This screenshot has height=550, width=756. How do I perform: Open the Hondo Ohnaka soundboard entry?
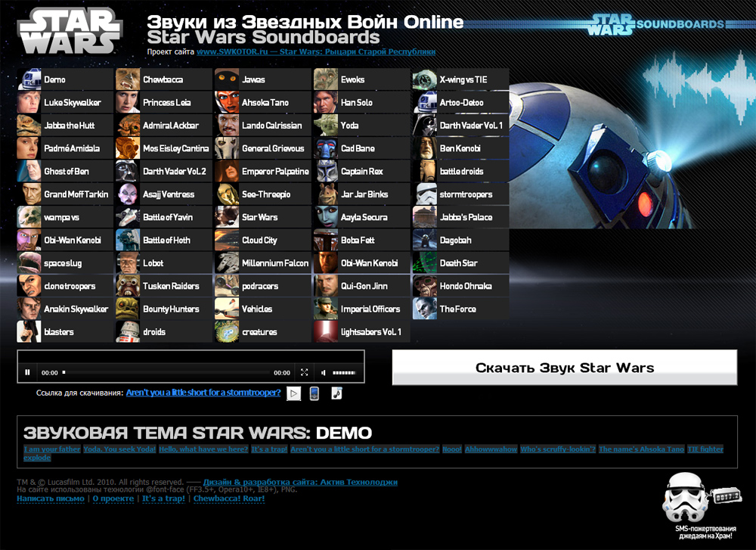point(461,286)
